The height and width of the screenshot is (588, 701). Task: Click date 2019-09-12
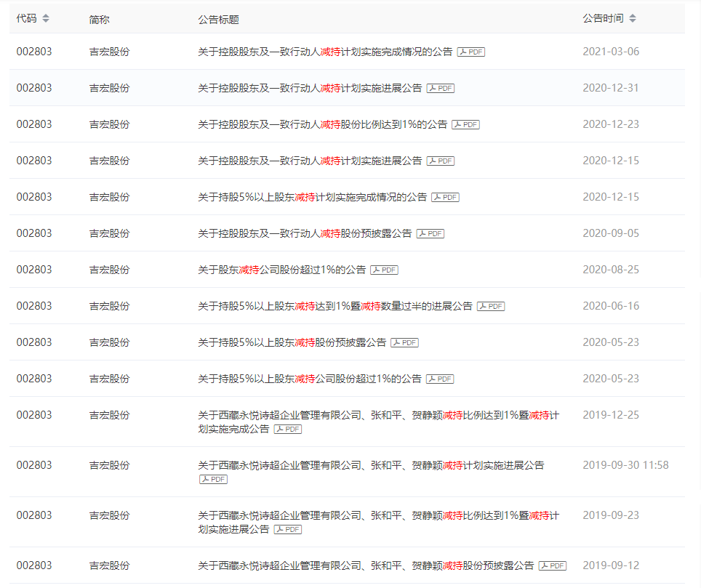click(x=611, y=565)
